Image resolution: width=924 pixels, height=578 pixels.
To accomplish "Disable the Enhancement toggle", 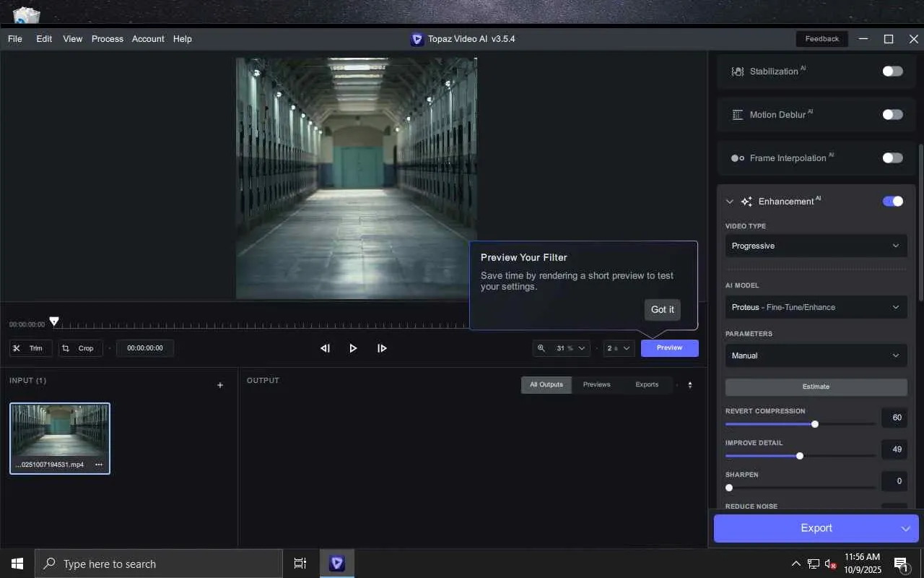I will (892, 201).
